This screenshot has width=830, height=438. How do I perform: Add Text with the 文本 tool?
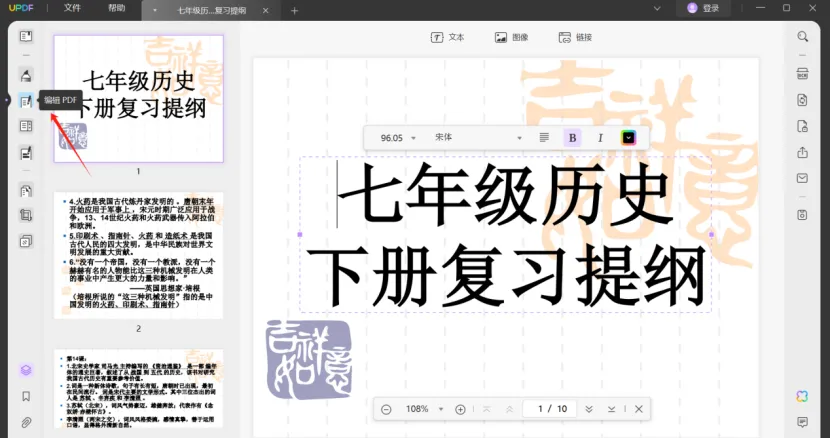coord(447,37)
